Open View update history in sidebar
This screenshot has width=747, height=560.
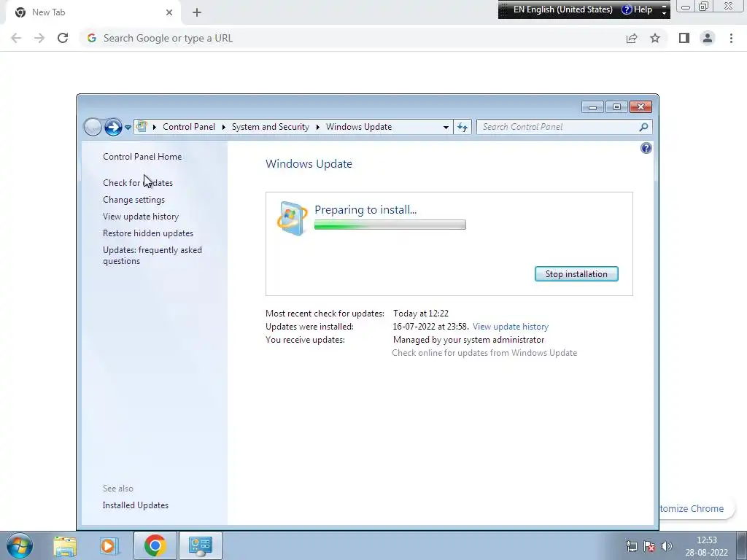(141, 216)
